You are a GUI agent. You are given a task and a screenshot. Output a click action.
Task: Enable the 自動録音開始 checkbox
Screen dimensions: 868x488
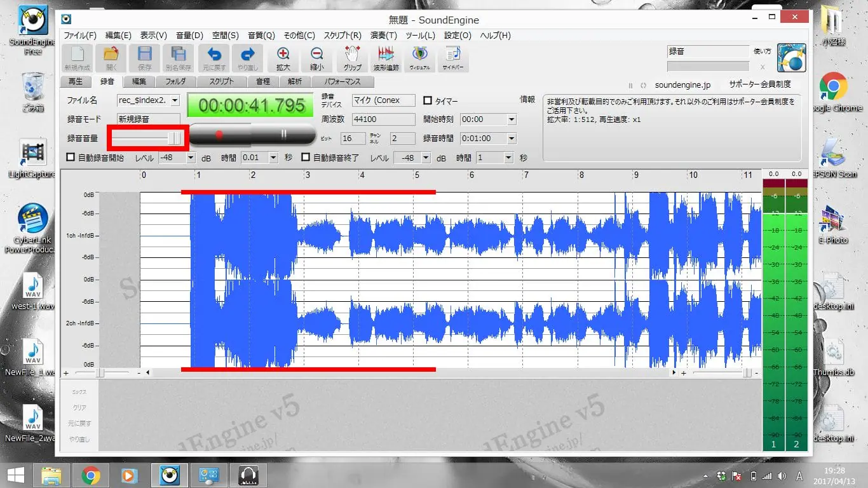click(x=71, y=157)
